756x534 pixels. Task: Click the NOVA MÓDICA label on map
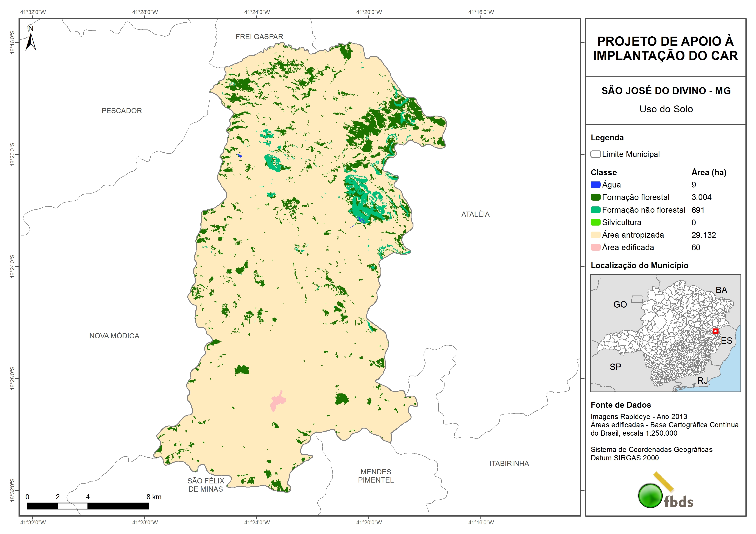pos(114,336)
